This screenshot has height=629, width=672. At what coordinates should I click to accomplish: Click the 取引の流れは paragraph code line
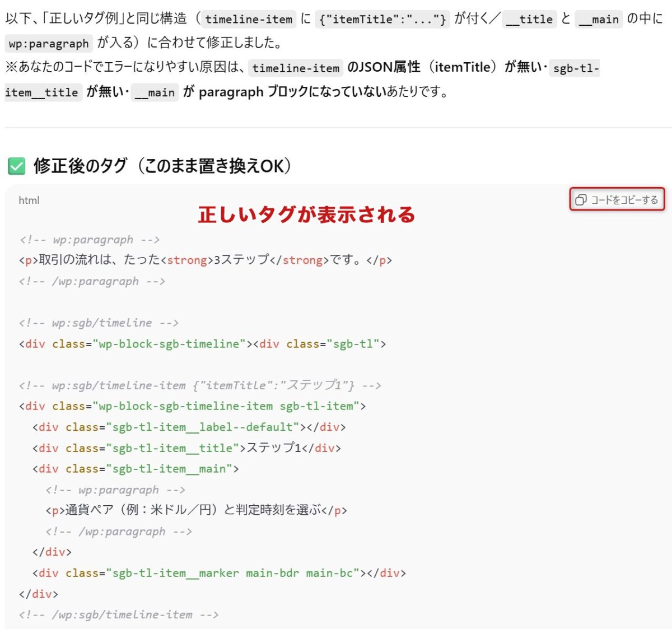click(205, 260)
